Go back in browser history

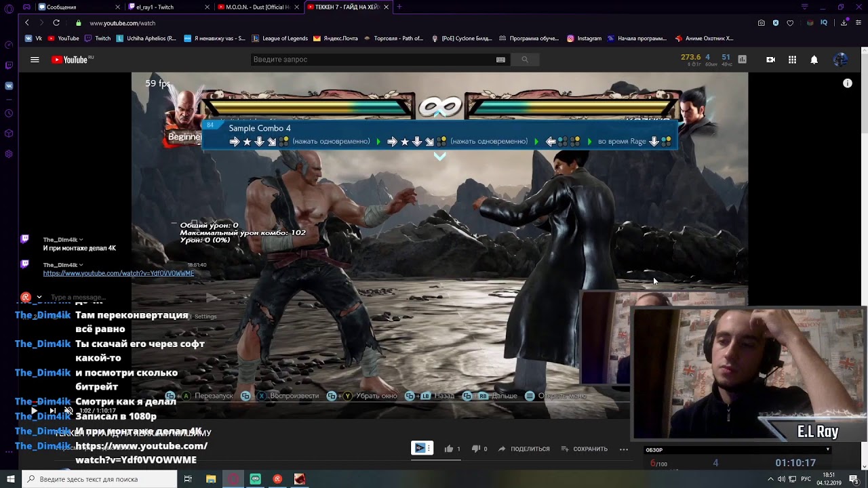(27, 23)
